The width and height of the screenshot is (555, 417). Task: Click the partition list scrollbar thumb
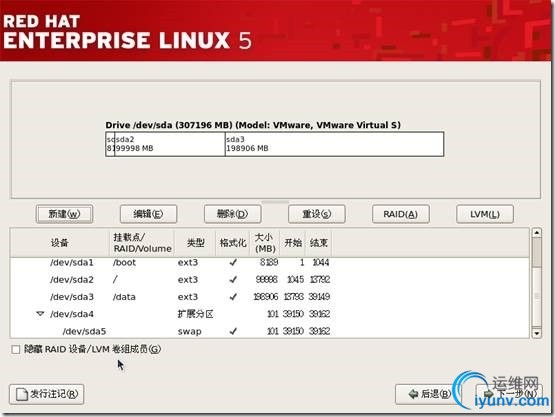coord(537,253)
